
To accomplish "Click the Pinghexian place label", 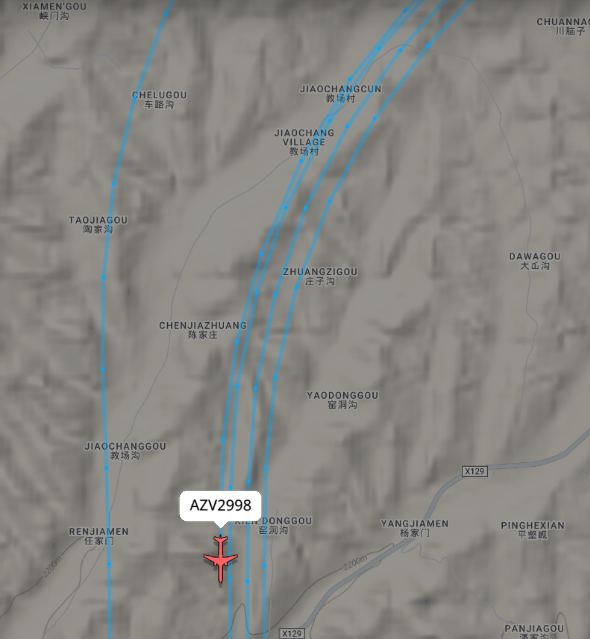I will [533, 530].
